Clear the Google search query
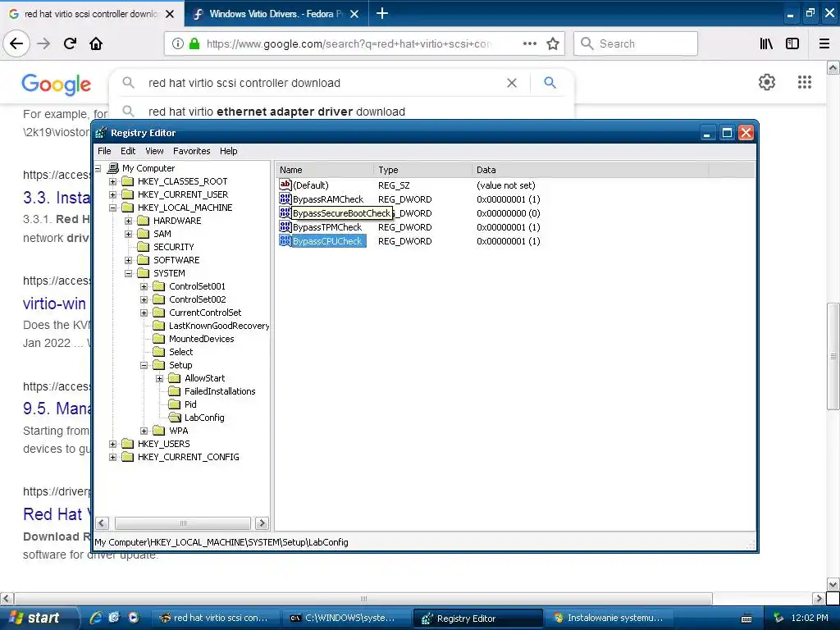Viewport: 840px width, 630px height. 512,83
